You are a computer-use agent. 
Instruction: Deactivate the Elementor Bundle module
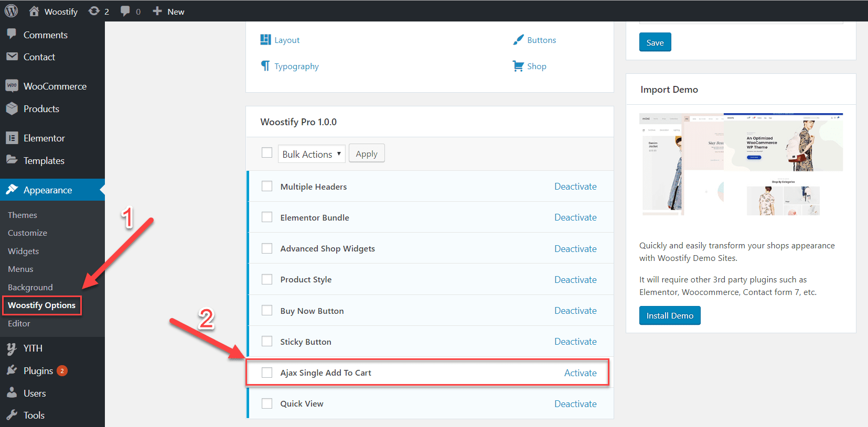tap(575, 217)
